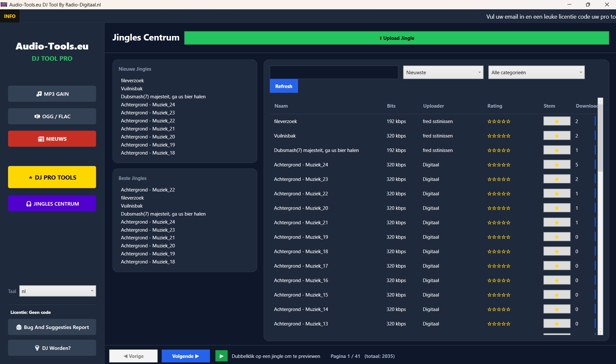Vote star for Achtergrond - Muziek_22 row
The image size is (616, 364).
click(557, 193)
